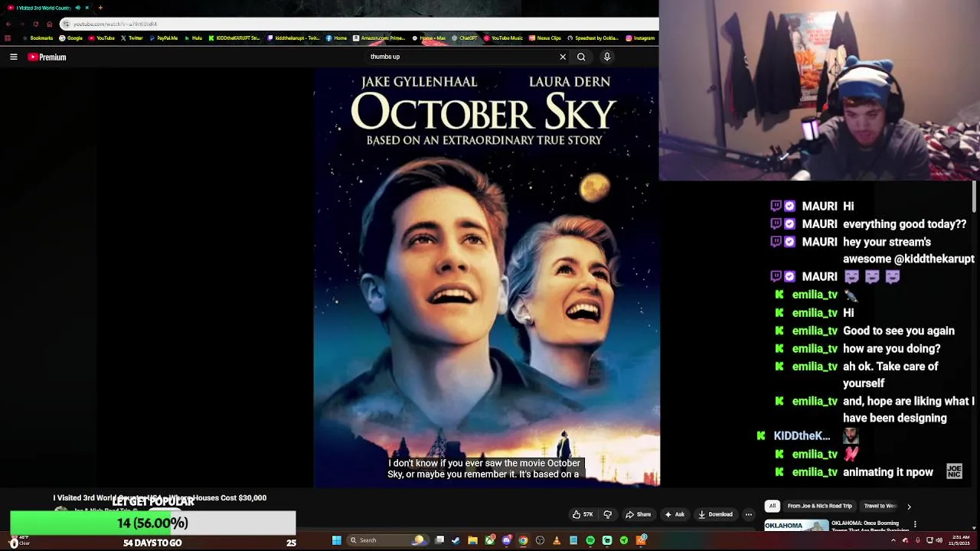Image resolution: width=980 pixels, height=551 pixels.
Task: Show hidden system tray icons
Action: tap(893, 540)
